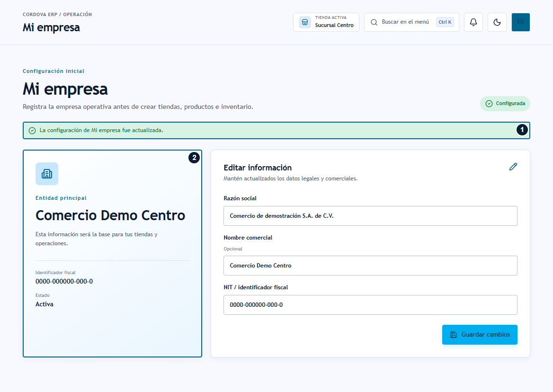553x392 pixels.
Task: Click the 'Entidad principal' label
Action: pos(61,198)
